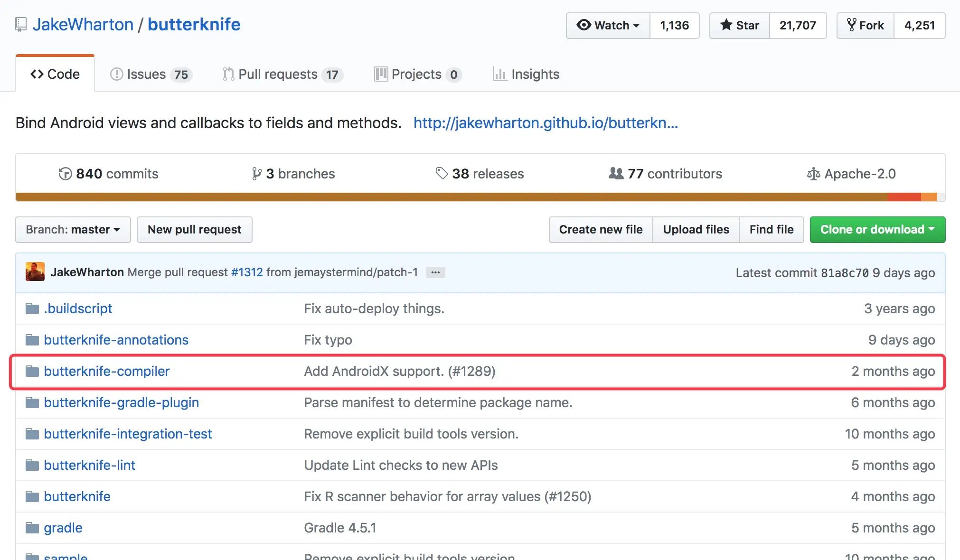Click the releases tag icon

point(442,174)
